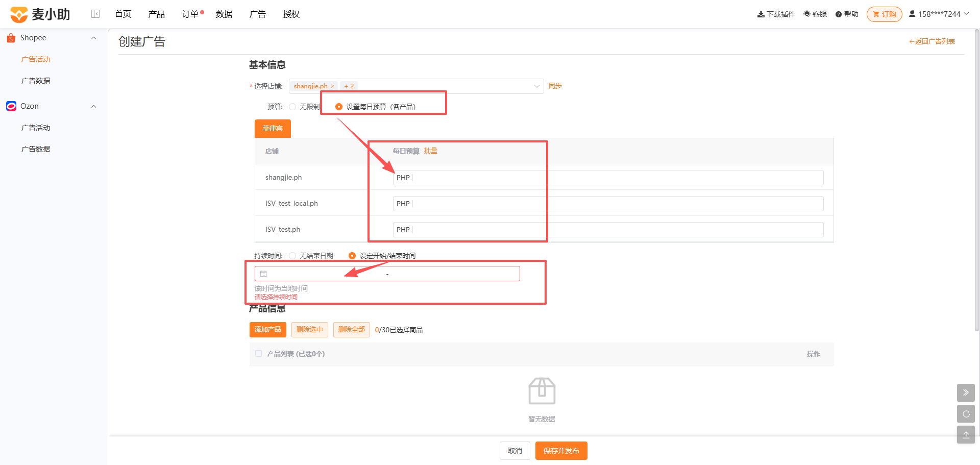Click the Ozon icon in sidebar
The height and width of the screenshot is (465, 980).
pyautogui.click(x=11, y=106)
